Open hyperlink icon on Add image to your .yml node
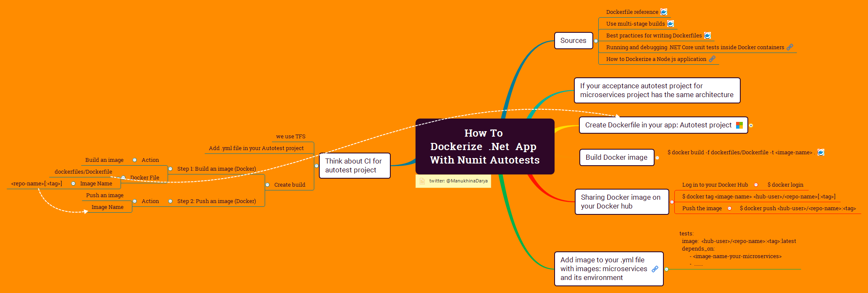This screenshot has height=293, width=868. click(655, 269)
